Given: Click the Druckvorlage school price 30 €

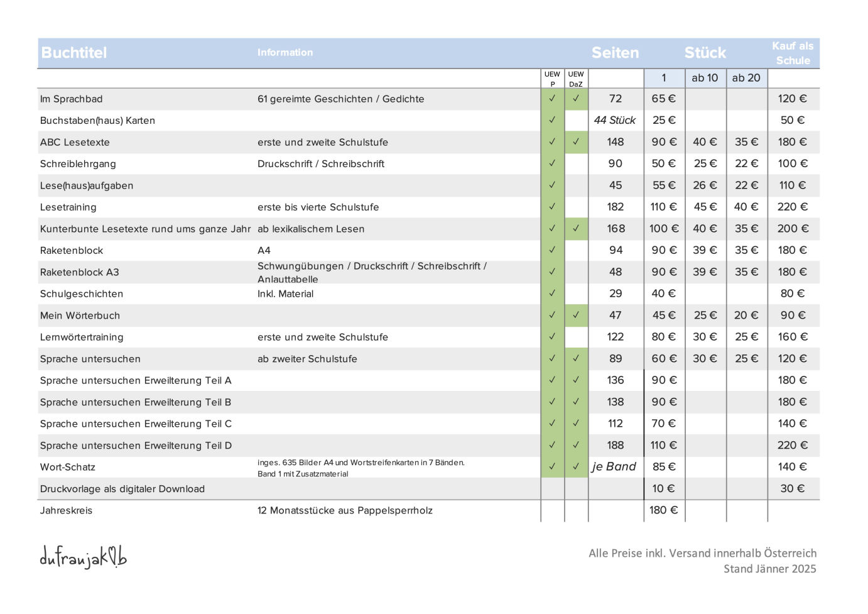Looking at the screenshot, I should pos(793,489).
